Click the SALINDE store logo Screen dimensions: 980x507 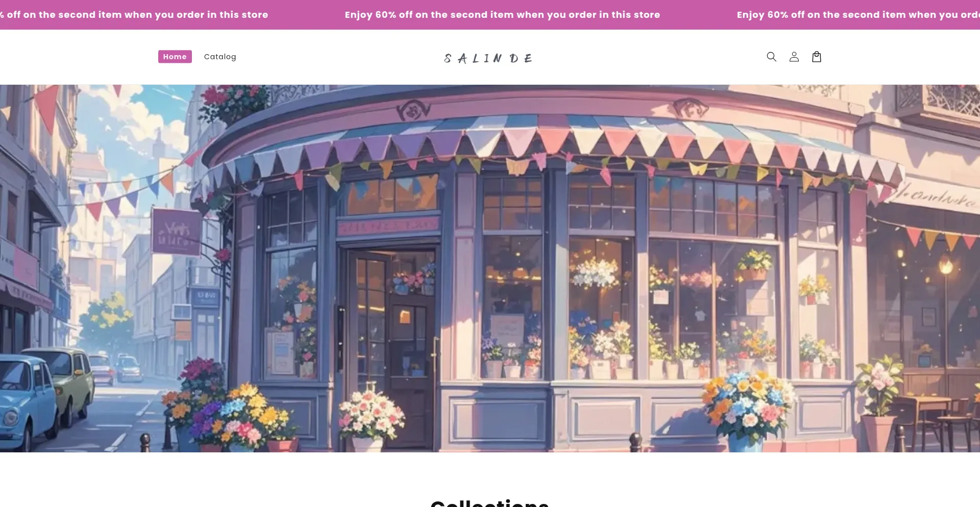(488, 58)
